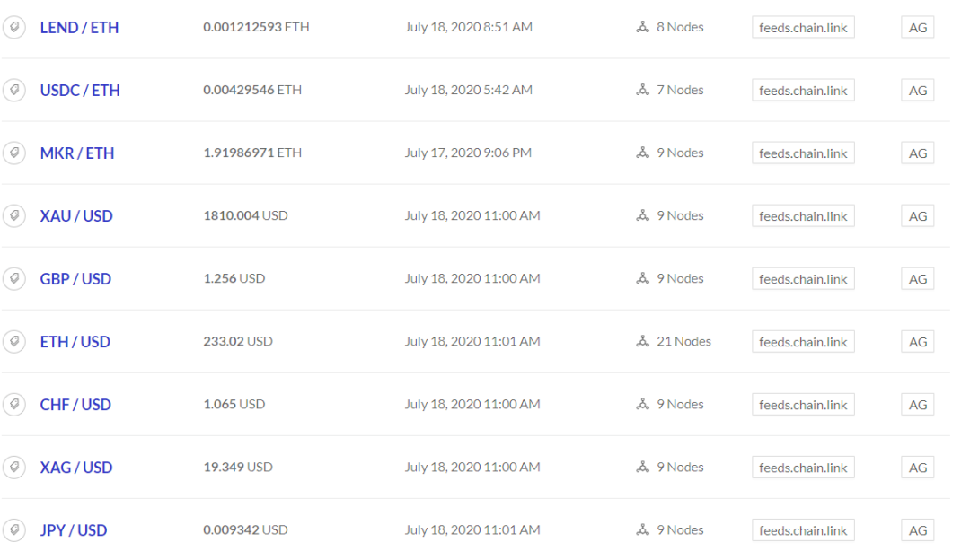Open the XAU / USD gold feed
This screenshot has width=970, height=560.
coord(76,216)
